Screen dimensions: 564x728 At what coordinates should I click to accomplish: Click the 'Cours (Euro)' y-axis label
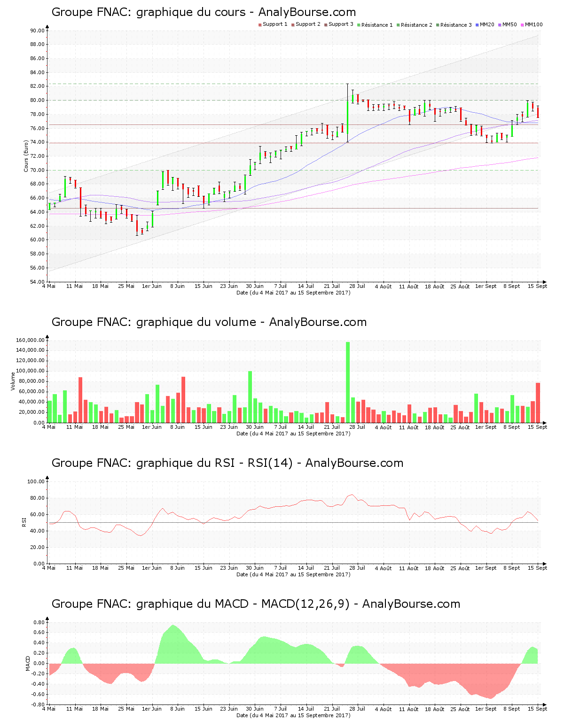[26, 156]
